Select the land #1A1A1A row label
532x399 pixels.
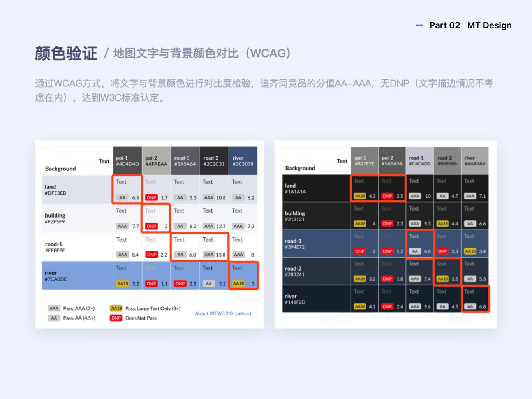point(317,188)
